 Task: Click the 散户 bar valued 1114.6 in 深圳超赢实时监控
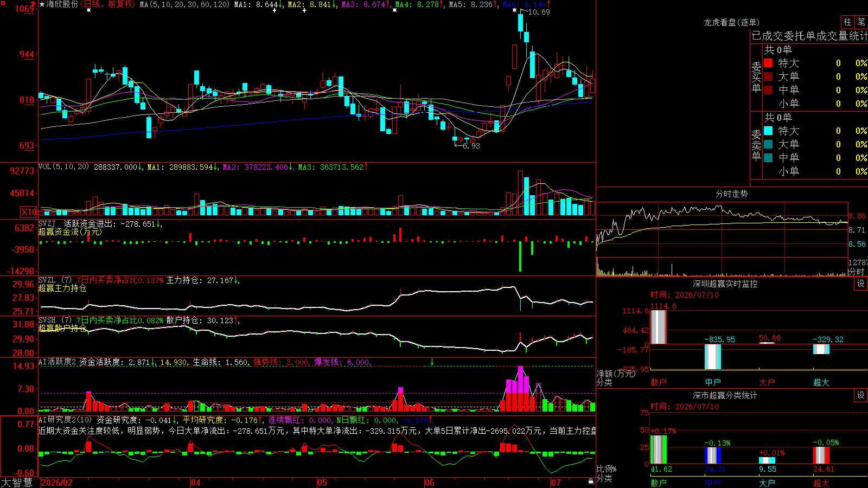pos(658,327)
